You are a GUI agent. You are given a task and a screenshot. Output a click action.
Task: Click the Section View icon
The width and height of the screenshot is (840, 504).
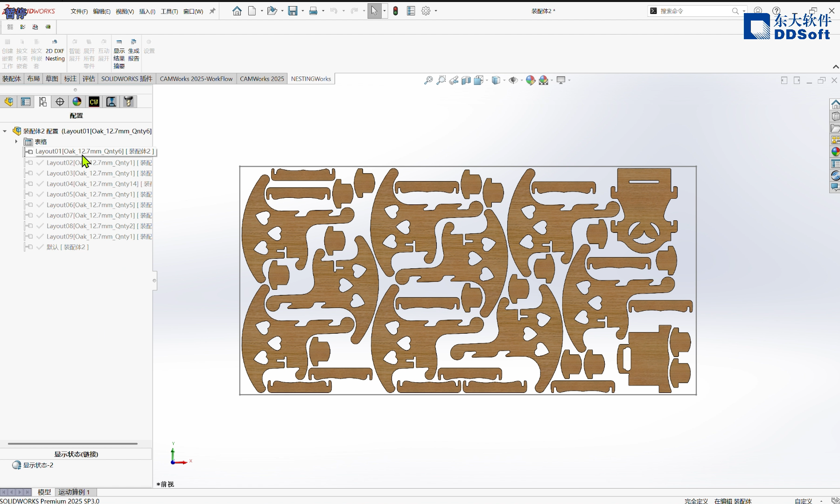466,80
